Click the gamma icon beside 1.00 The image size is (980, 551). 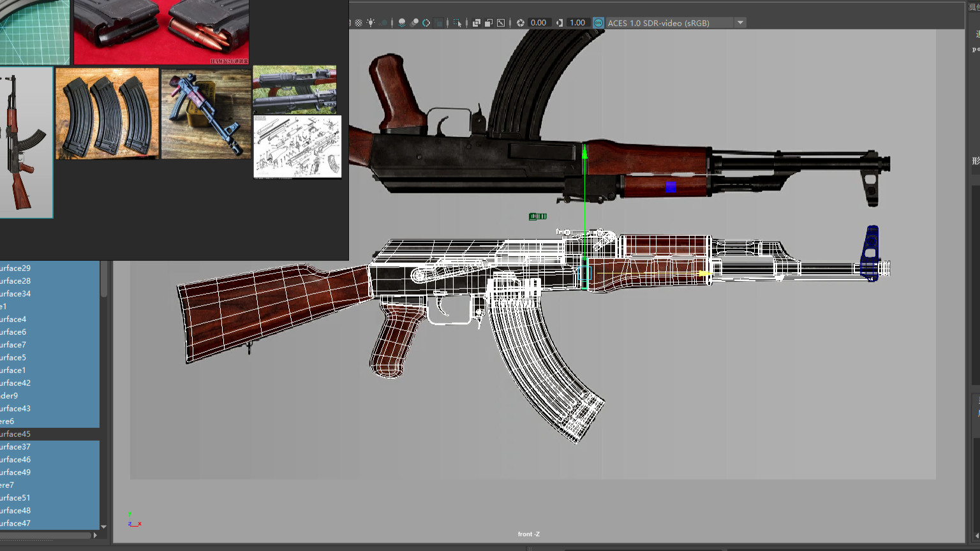[560, 23]
